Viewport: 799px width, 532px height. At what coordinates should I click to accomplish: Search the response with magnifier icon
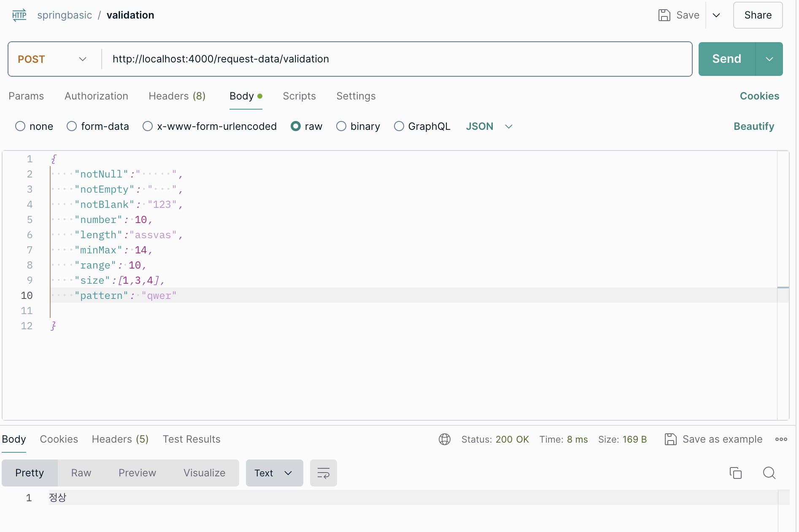[x=769, y=473]
